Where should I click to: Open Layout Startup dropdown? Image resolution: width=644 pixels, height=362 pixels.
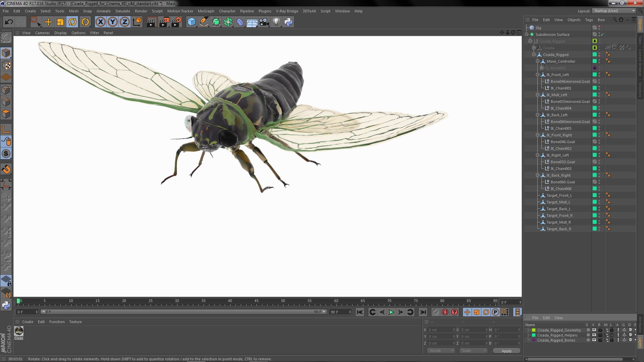[614, 11]
